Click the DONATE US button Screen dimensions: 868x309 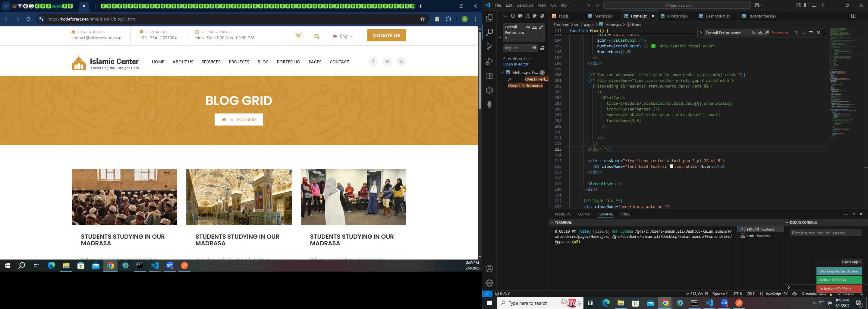click(386, 35)
